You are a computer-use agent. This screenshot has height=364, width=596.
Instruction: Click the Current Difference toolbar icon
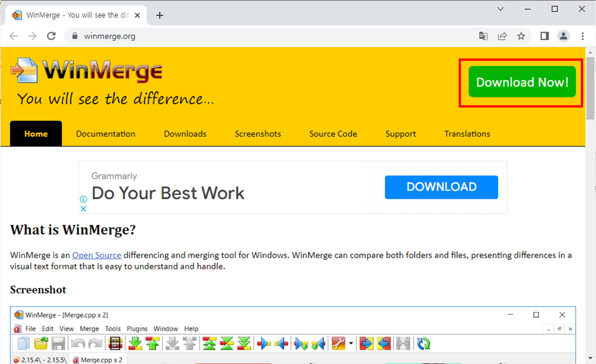pos(227,344)
